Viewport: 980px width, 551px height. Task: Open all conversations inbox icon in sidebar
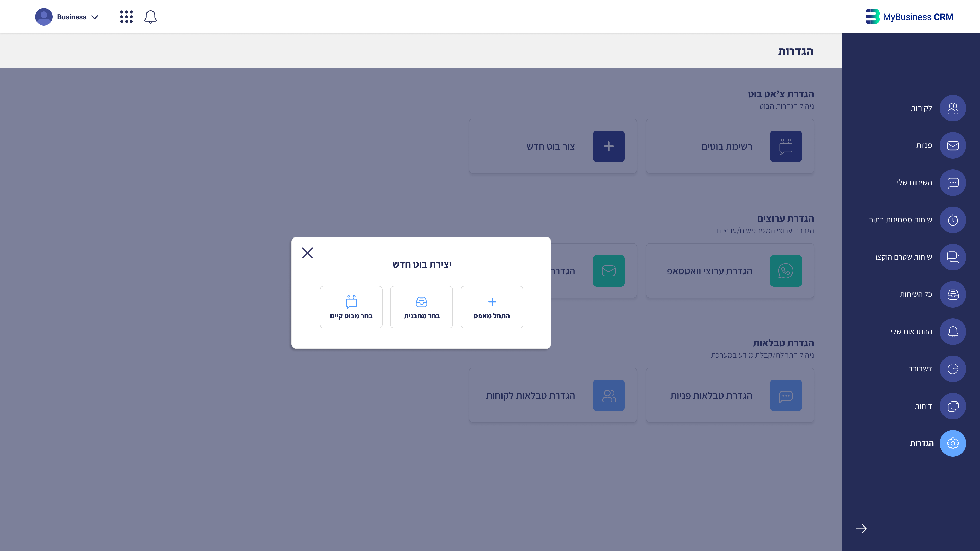(953, 294)
